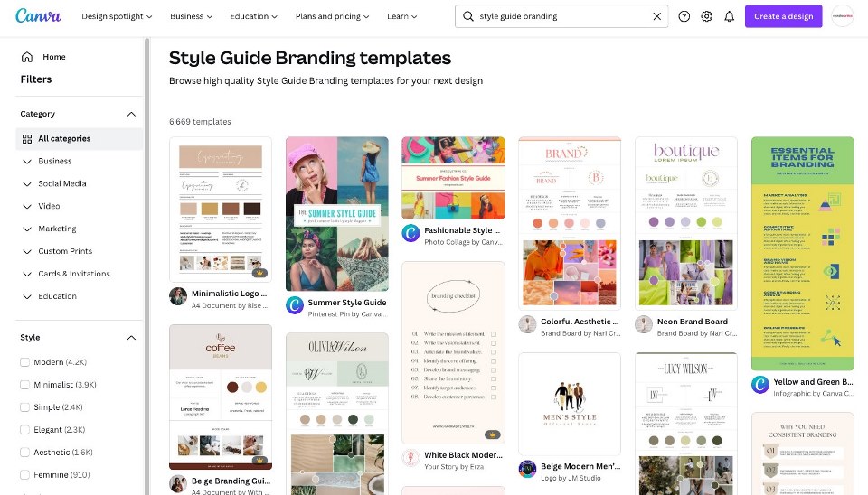
Task: Open the Olivia Wilson template thumbnail
Action: 337,414
